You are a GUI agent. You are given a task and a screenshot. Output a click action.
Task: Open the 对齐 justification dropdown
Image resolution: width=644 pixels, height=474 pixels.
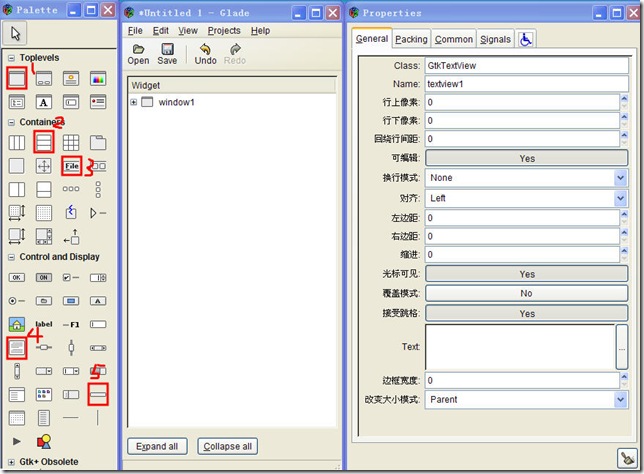(526, 198)
